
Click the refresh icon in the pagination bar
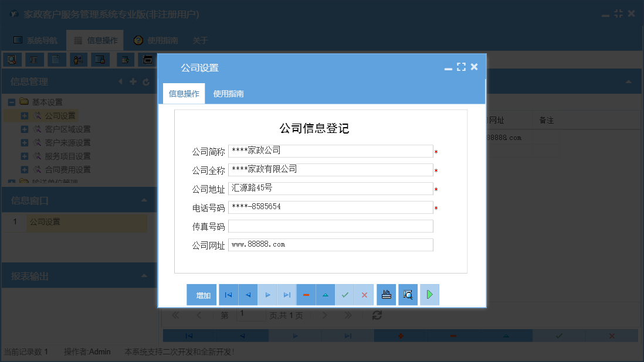377,315
